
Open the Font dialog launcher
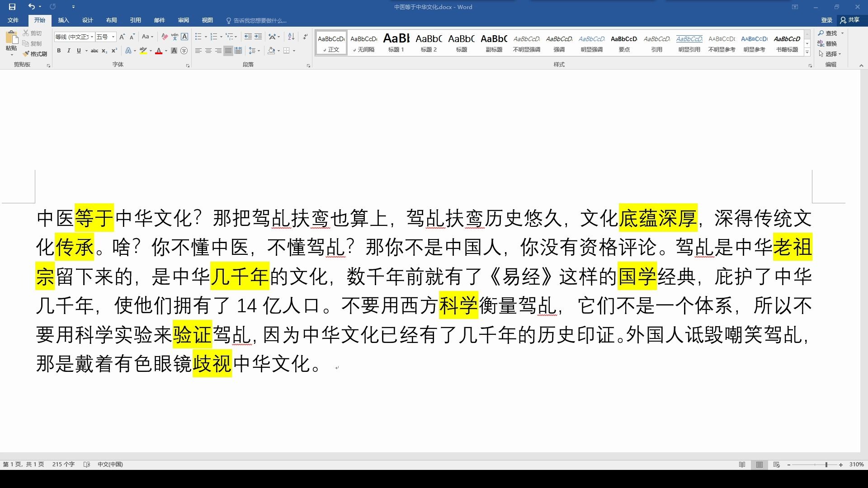click(188, 66)
